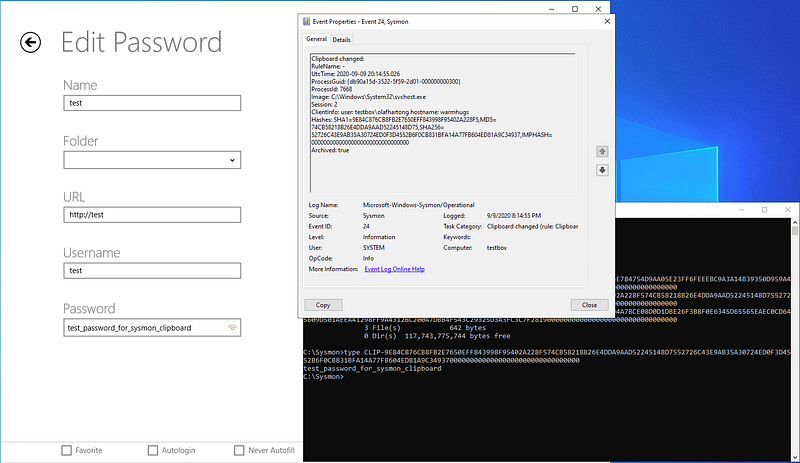Image resolution: width=800 pixels, height=463 pixels.
Task: Click the Password input field
Action: click(x=152, y=328)
